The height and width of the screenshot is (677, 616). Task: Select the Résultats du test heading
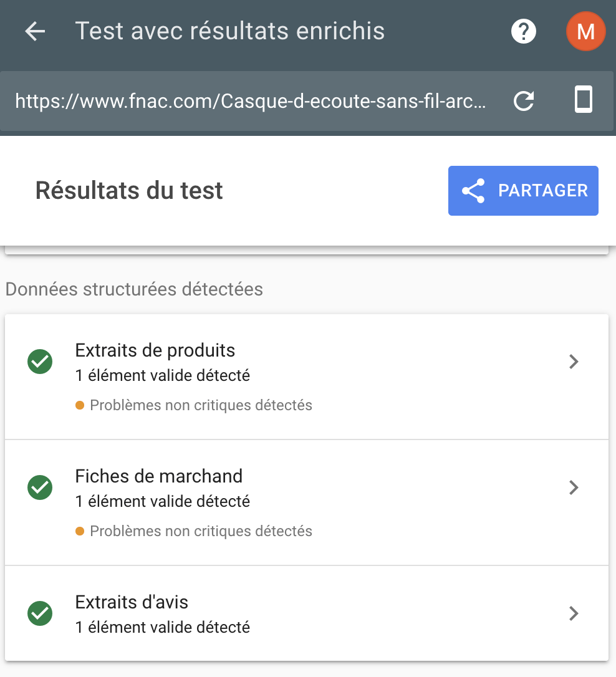(x=128, y=191)
